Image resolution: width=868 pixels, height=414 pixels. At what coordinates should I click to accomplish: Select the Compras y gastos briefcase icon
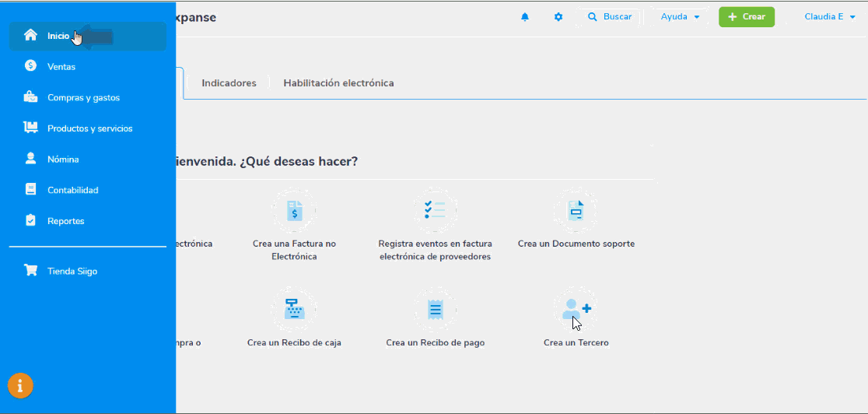click(30, 97)
